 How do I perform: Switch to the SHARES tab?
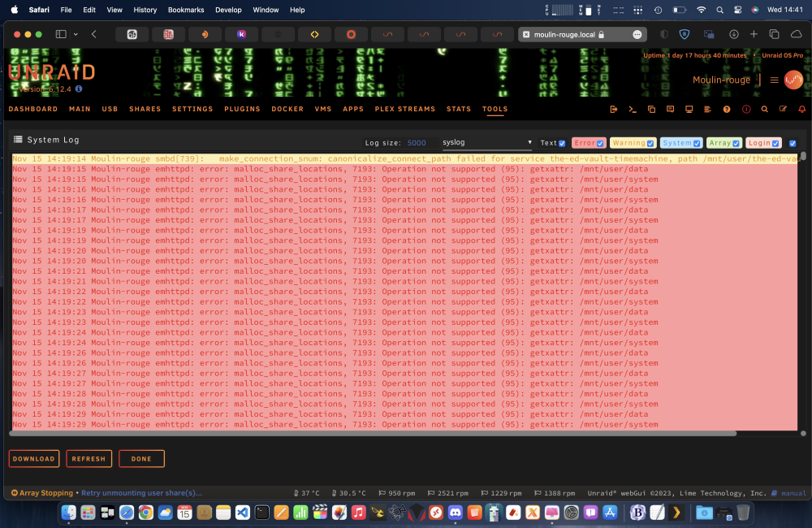(x=145, y=109)
